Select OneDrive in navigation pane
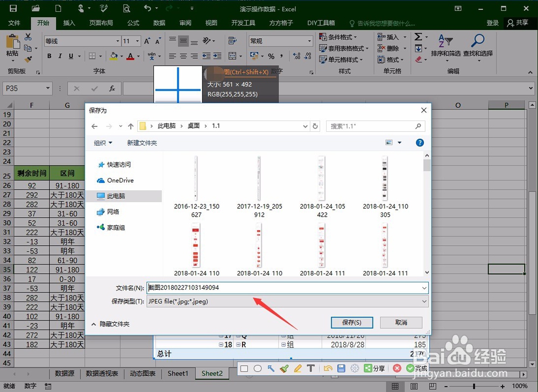538x392 pixels. pyautogui.click(x=115, y=180)
